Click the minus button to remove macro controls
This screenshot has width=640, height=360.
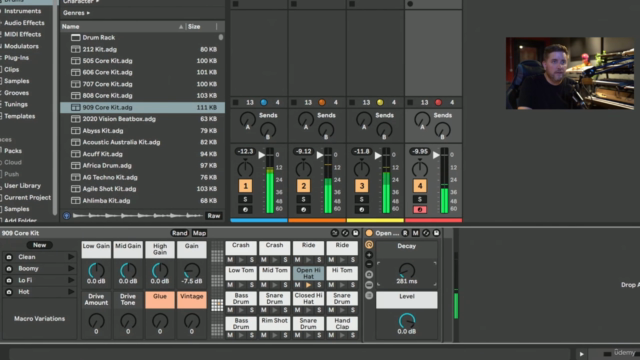tap(369, 264)
